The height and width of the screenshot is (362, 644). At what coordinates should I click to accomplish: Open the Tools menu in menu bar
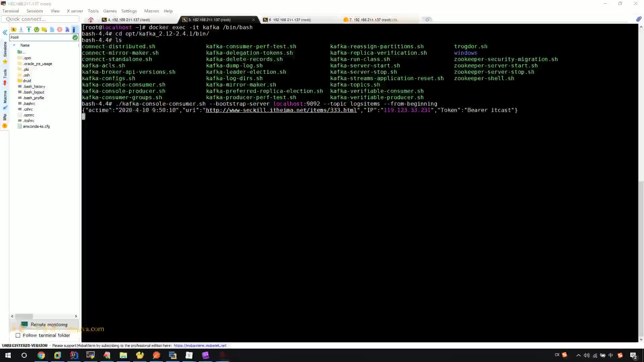pos(93,11)
